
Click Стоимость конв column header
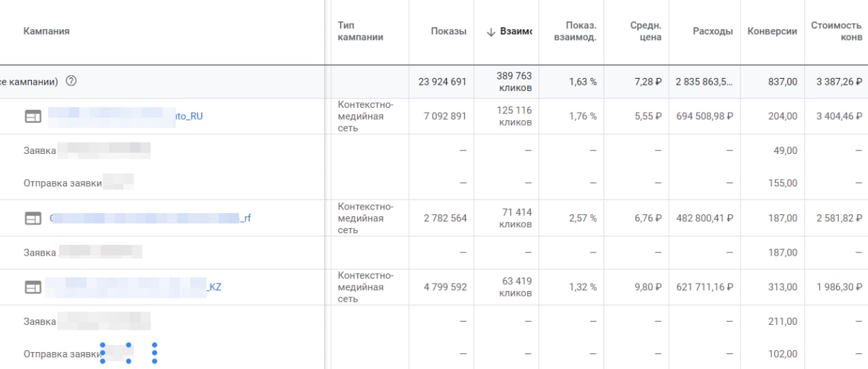837,31
